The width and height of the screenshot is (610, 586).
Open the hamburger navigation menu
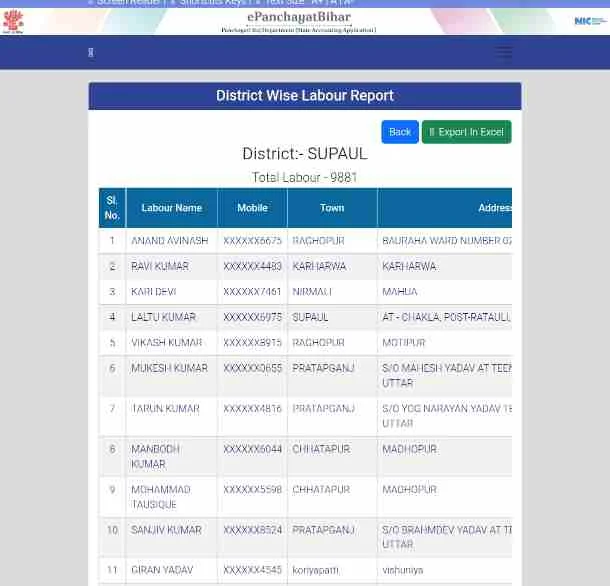tap(503, 52)
